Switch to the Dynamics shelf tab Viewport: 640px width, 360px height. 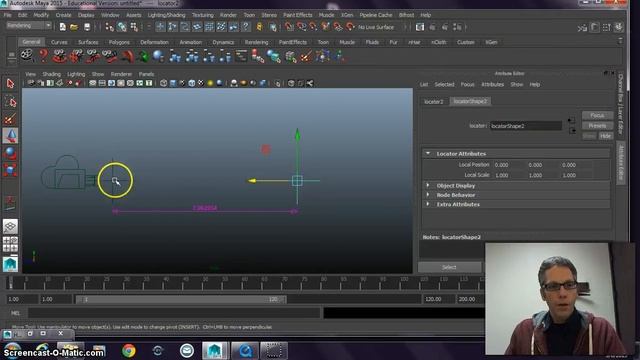(223, 42)
